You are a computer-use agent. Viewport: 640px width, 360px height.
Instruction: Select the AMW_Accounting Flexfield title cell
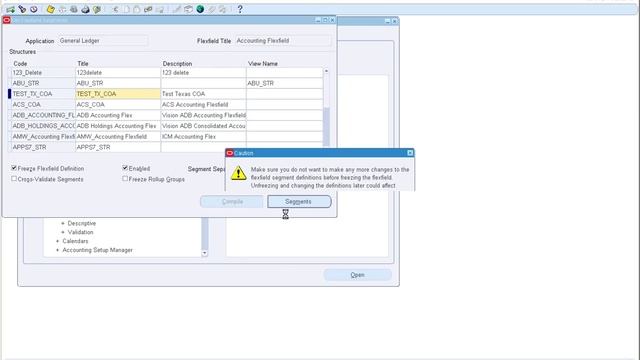tap(118, 137)
